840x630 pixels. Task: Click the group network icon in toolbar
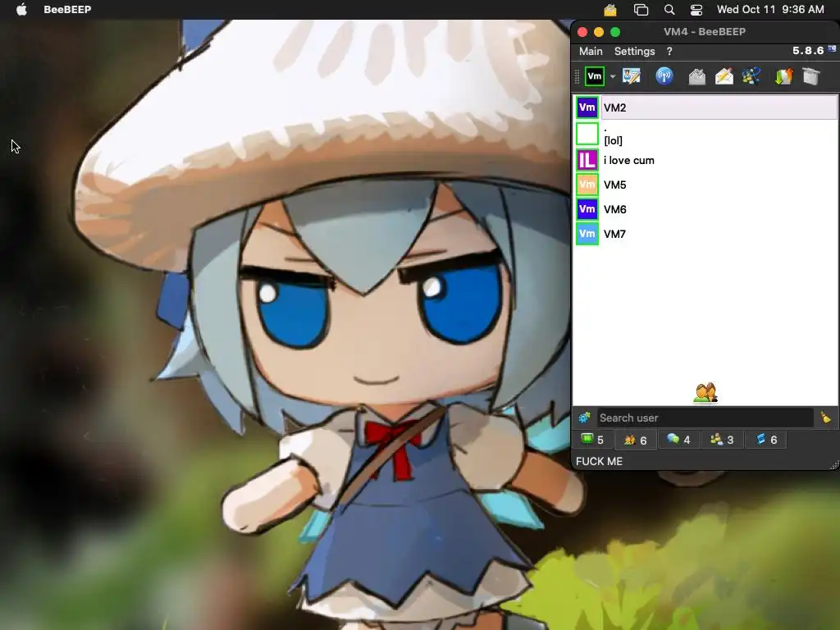pos(751,76)
